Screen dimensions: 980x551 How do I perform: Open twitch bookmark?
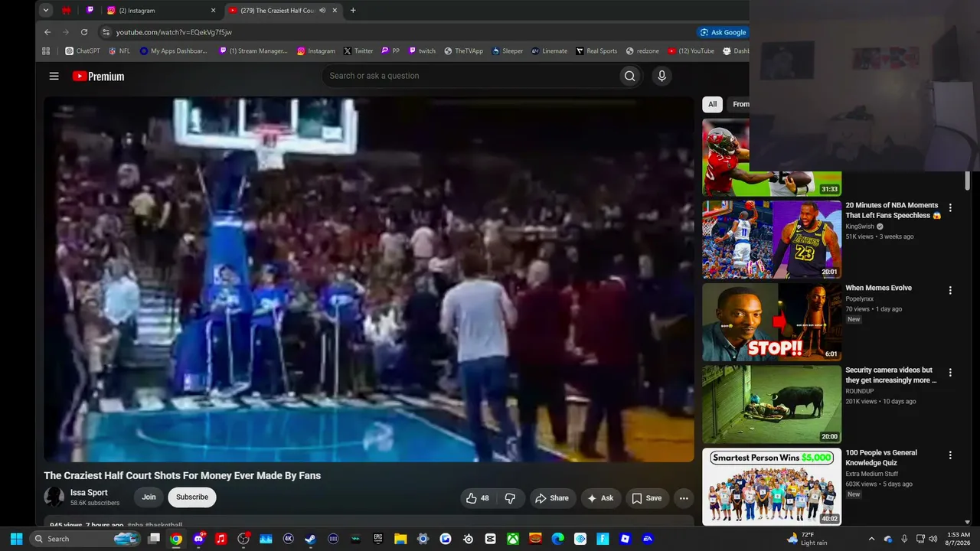point(422,51)
